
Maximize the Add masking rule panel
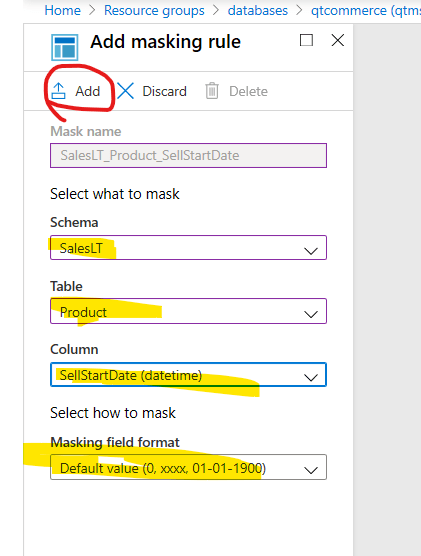pyautogui.click(x=306, y=40)
